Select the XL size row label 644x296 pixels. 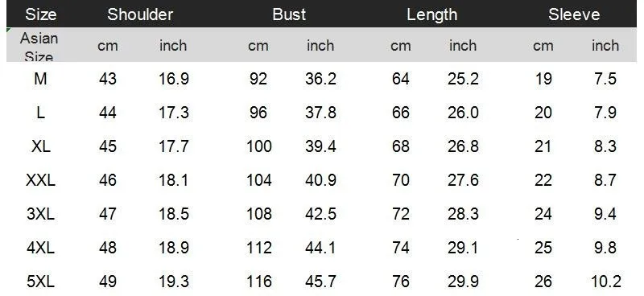tap(41, 146)
